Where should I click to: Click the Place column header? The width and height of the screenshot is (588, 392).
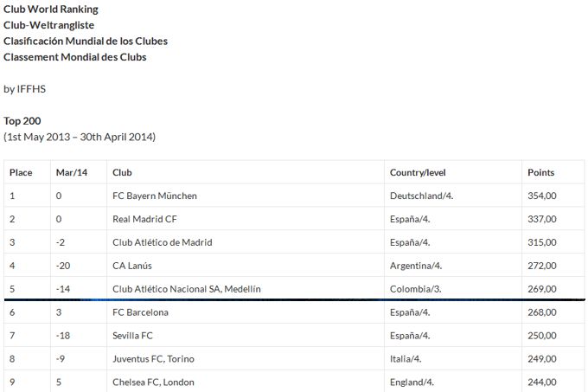coord(21,172)
